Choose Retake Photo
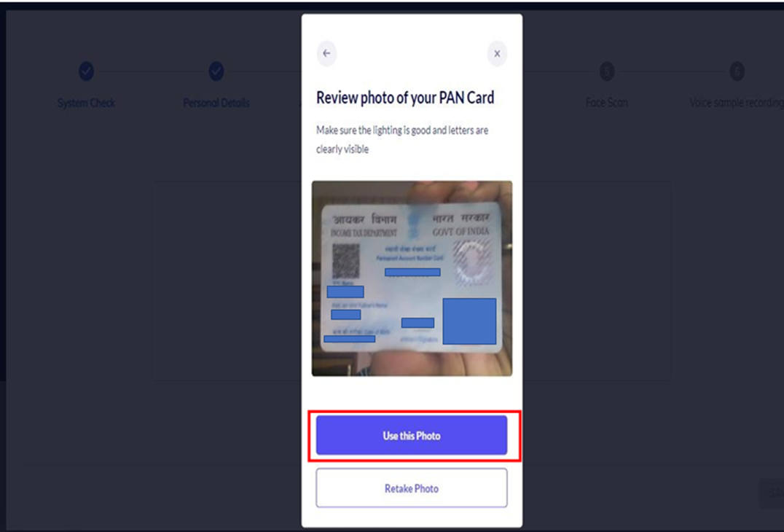This screenshot has width=784, height=532. (412, 488)
